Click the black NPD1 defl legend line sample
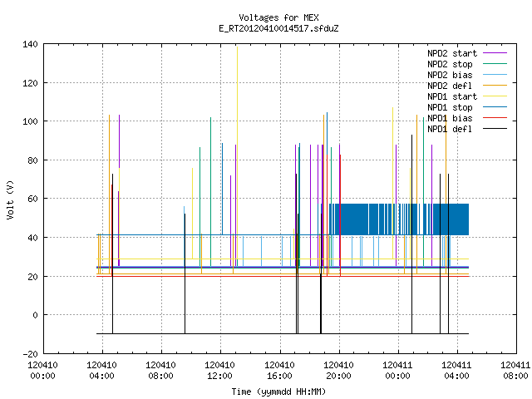532x399 pixels. [x=495, y=129]
